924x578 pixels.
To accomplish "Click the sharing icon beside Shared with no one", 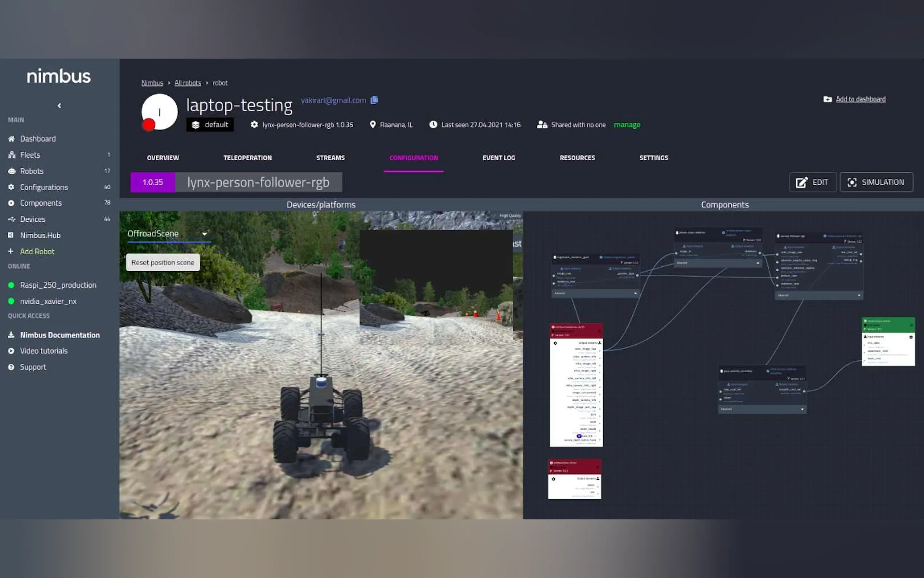I will coord(542,124).
